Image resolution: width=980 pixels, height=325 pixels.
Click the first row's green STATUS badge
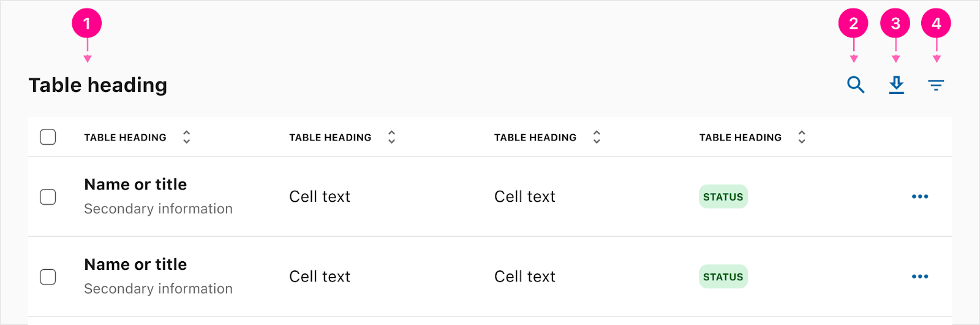click(x=723, y=197)
